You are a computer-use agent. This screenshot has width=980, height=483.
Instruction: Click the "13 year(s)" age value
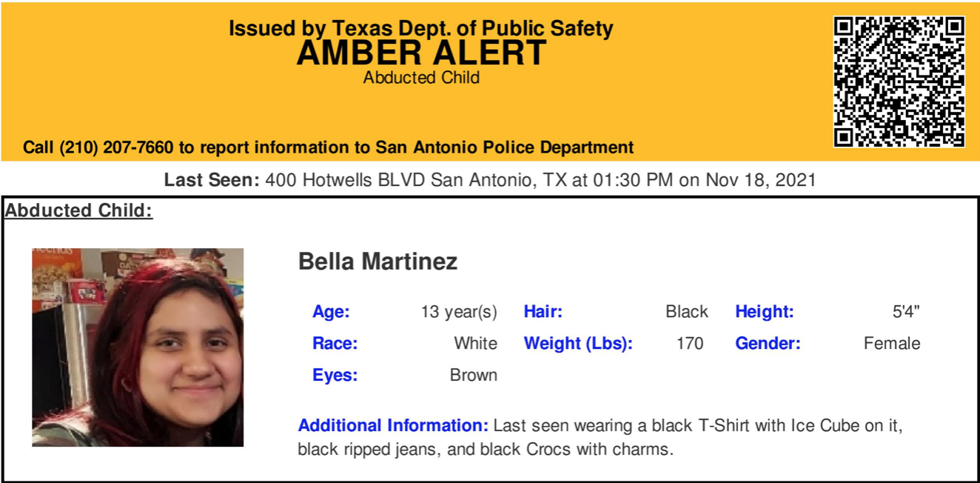pyautogui.click(x=459, y=312)
